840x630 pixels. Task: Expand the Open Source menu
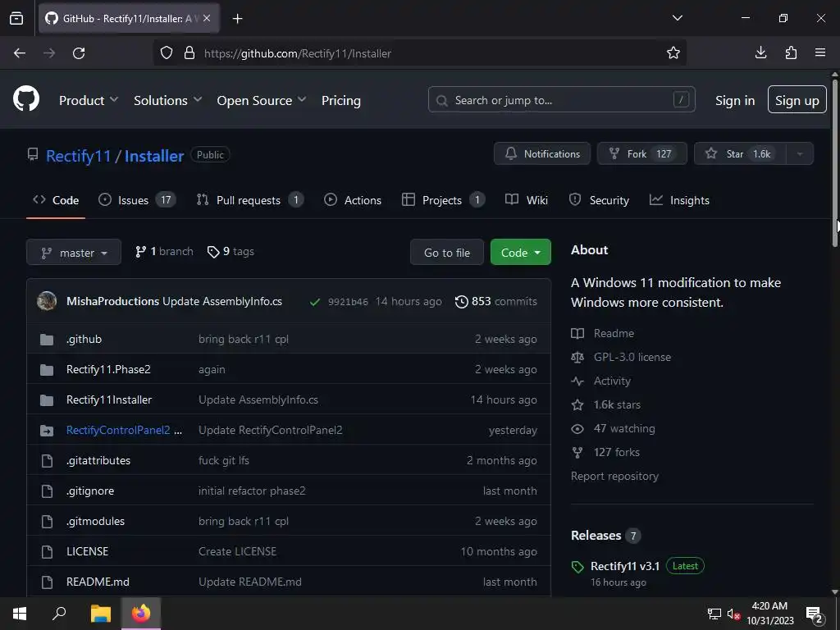262,100
